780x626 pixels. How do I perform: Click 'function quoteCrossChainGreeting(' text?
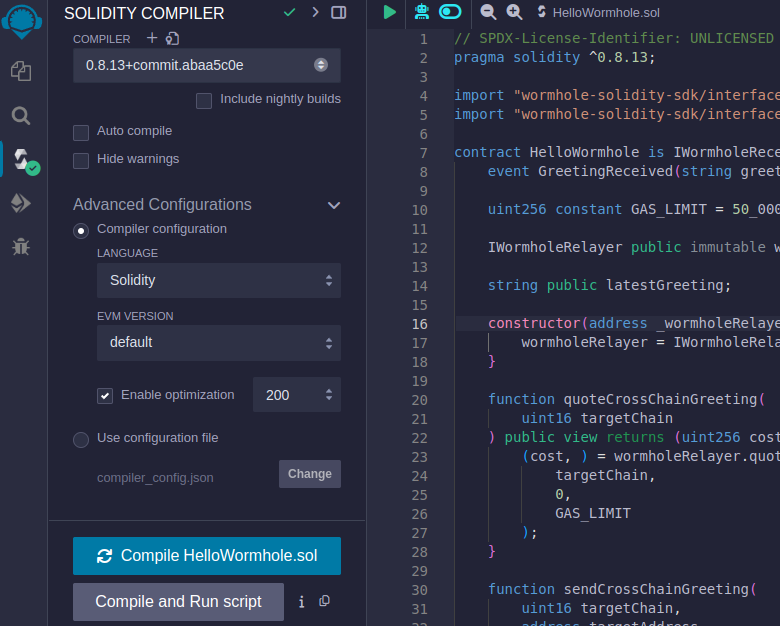(626, 399)
